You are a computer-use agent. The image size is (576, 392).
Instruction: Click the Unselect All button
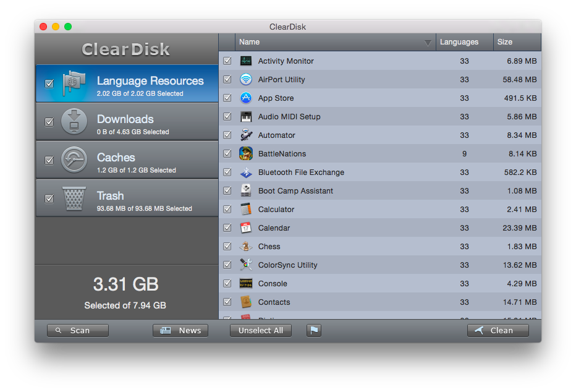tap(260, 330)
